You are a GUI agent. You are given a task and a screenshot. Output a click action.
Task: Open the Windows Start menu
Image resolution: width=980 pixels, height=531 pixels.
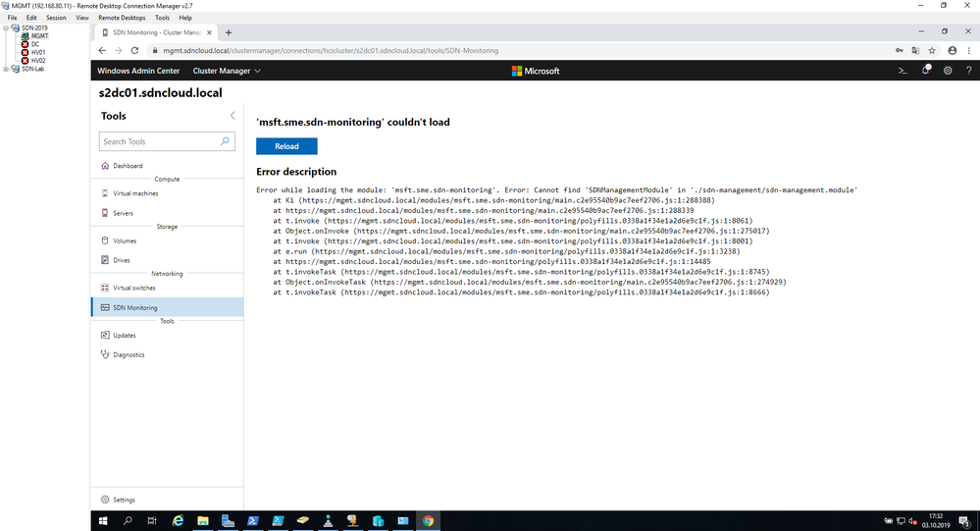tap(103, 520)
